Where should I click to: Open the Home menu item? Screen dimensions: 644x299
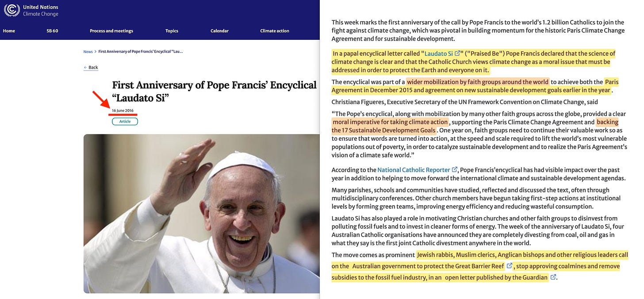[x=9, y=31]
